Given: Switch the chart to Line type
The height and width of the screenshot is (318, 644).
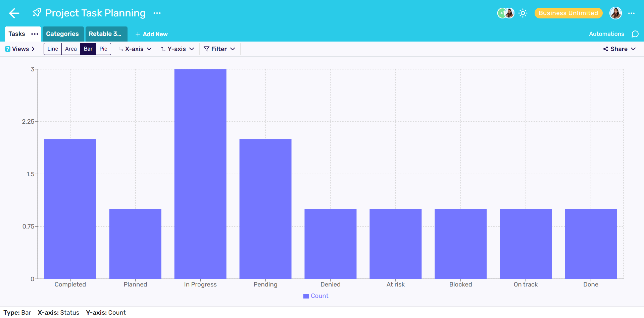Looking at the screenshot, I should 52,49.
